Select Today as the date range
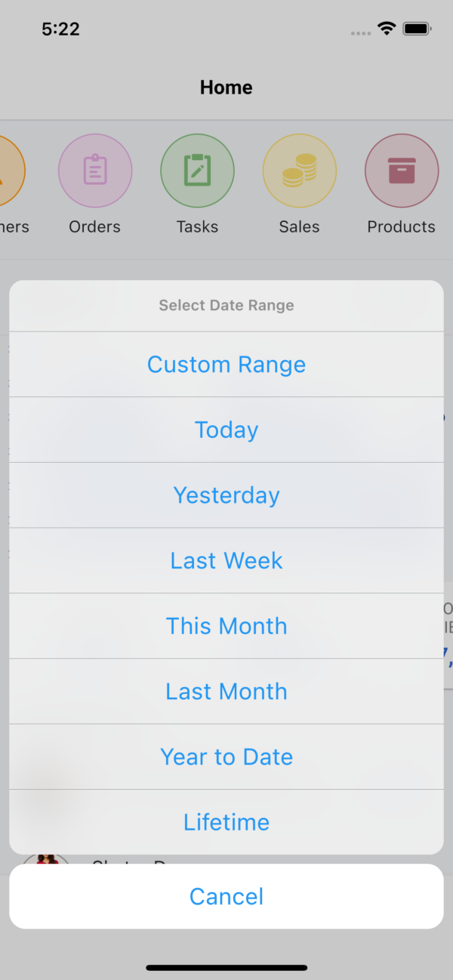This screenshot has height=980, width=453. point(226,429)
